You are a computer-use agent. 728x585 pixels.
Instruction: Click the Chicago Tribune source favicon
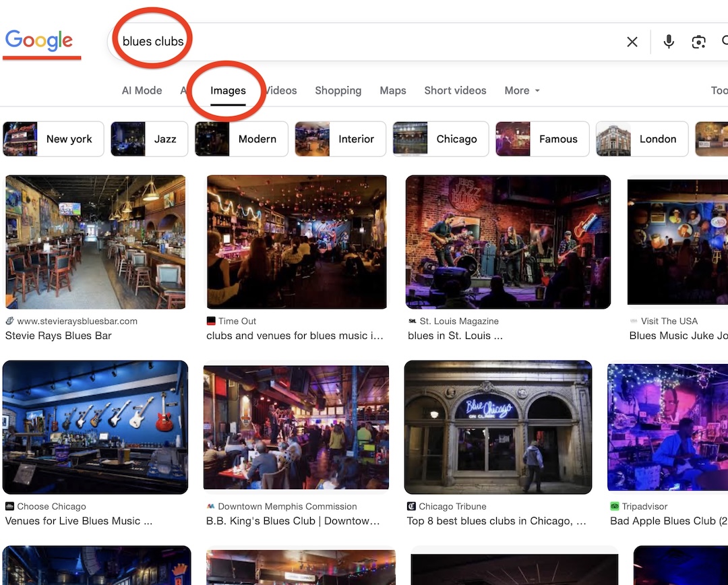click(x=411, y=507)
